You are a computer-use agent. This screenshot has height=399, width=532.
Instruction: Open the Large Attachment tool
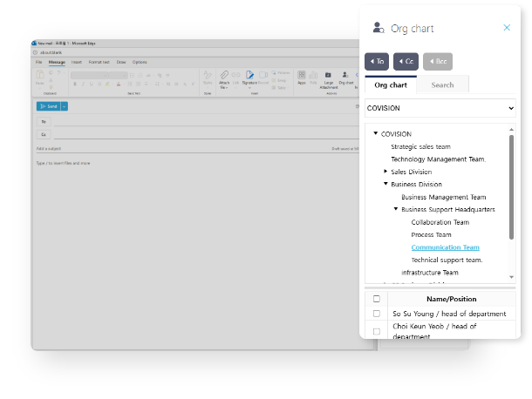[329, 76]
